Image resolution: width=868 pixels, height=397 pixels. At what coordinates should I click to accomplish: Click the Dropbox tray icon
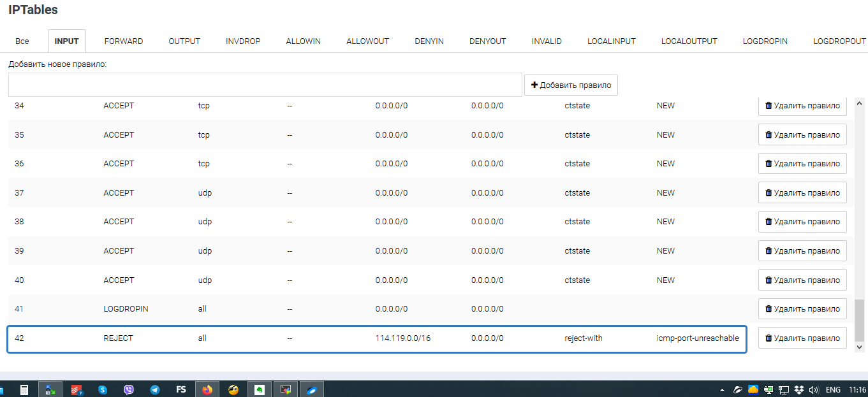click(x=800, y=389)
